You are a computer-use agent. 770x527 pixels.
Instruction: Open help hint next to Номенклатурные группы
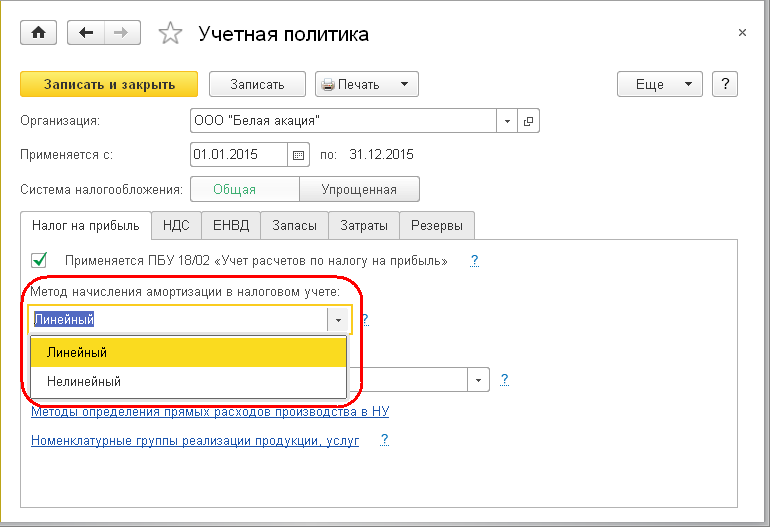(385, 440)
